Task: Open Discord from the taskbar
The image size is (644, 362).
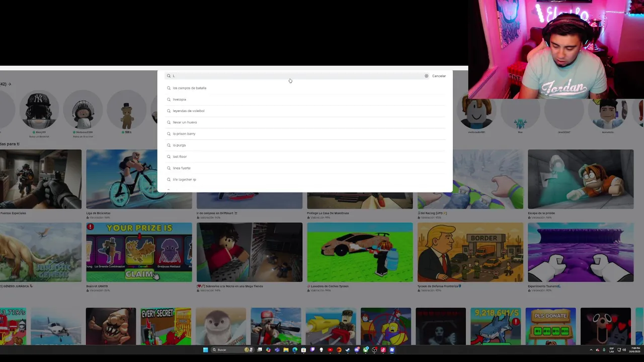Action: coord(357,350)
